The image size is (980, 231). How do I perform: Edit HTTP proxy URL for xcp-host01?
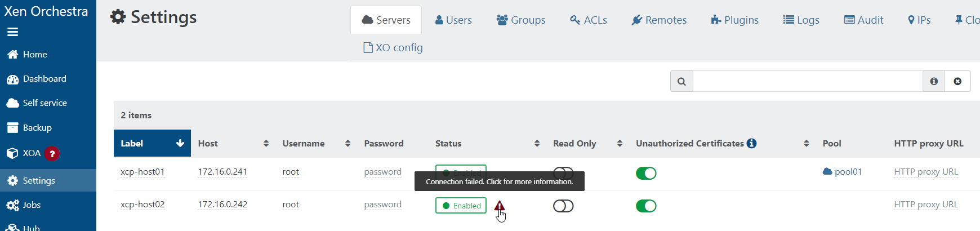coord(926,172)
